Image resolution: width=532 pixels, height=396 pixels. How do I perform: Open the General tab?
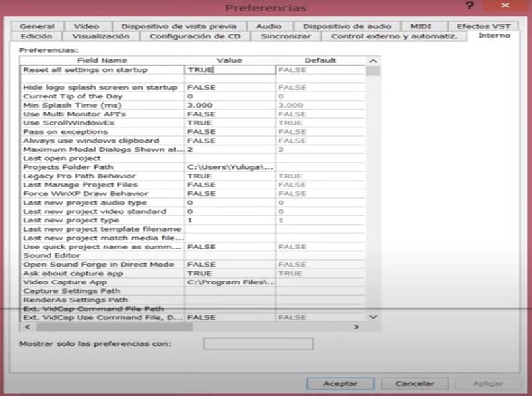37,26
